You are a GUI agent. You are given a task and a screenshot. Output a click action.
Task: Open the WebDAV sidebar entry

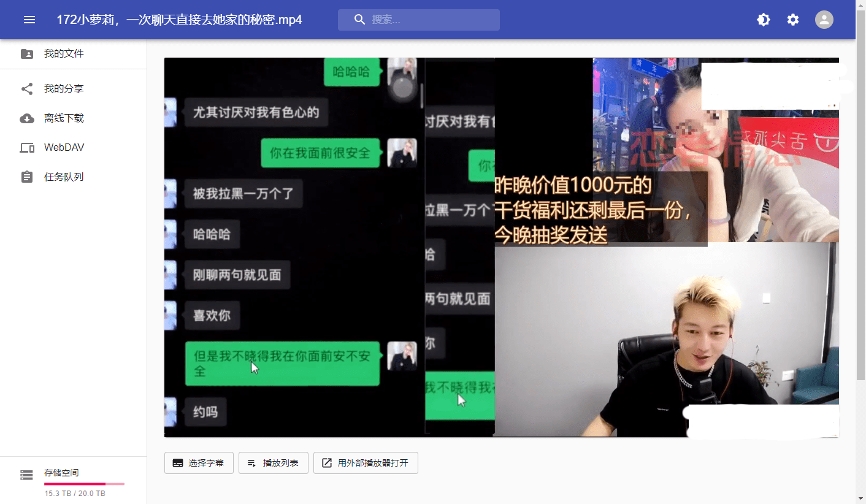[64, 148]
